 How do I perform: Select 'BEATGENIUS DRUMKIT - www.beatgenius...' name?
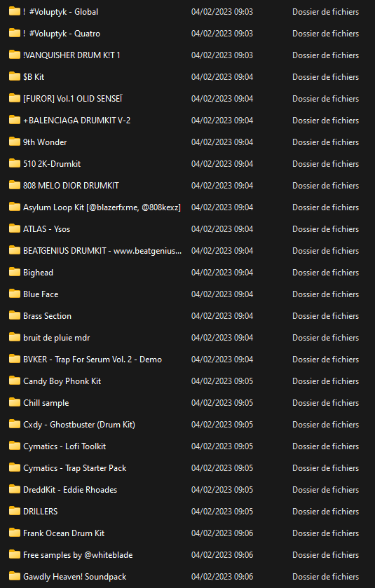tap(102, 251)
